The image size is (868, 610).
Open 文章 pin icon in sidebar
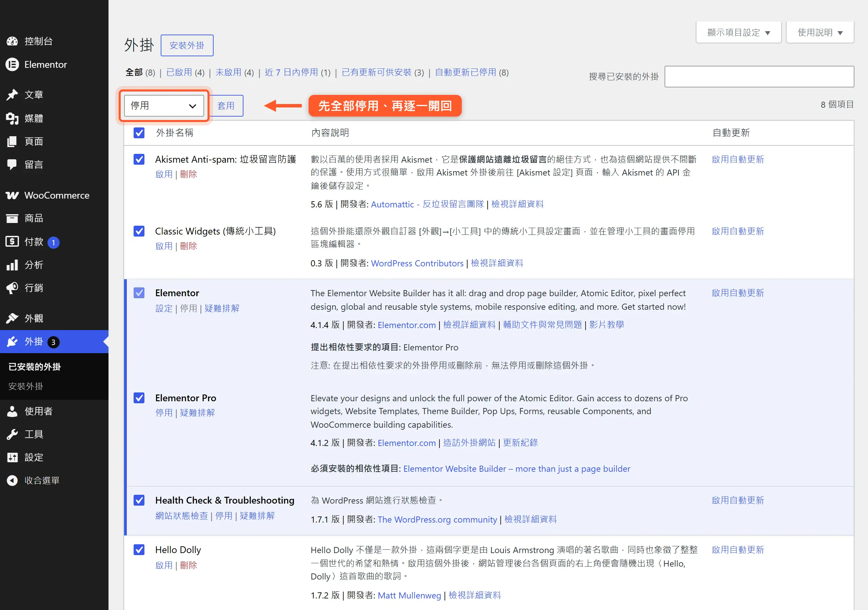pos(12,95)
